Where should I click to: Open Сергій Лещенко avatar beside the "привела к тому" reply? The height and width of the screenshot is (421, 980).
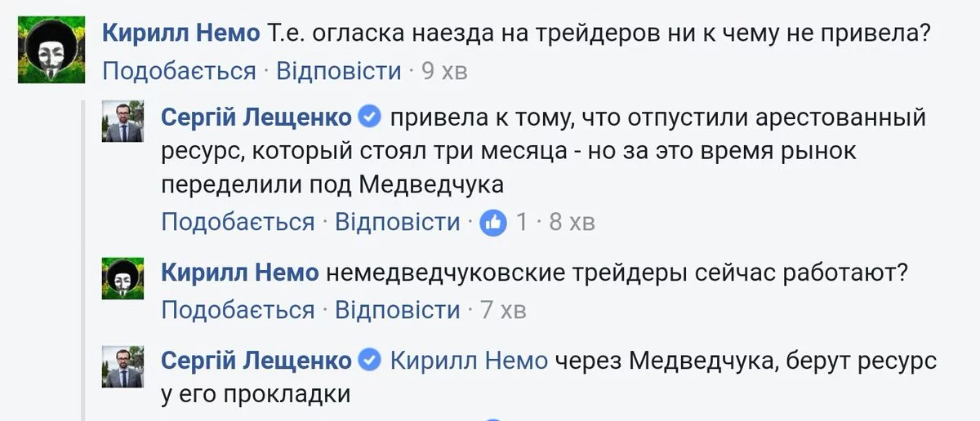[x=122, y=123]
